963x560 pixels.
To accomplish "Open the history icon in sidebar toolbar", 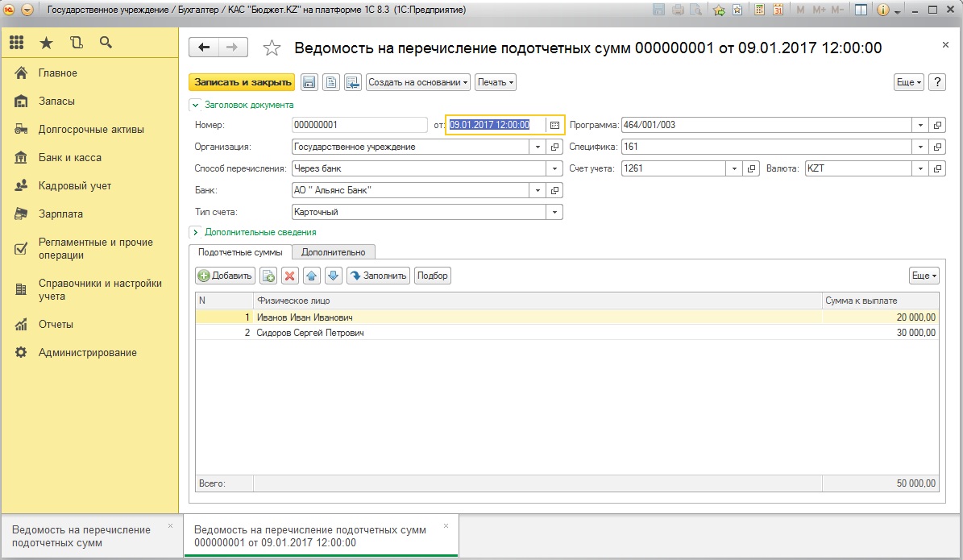I will (77, 43).
